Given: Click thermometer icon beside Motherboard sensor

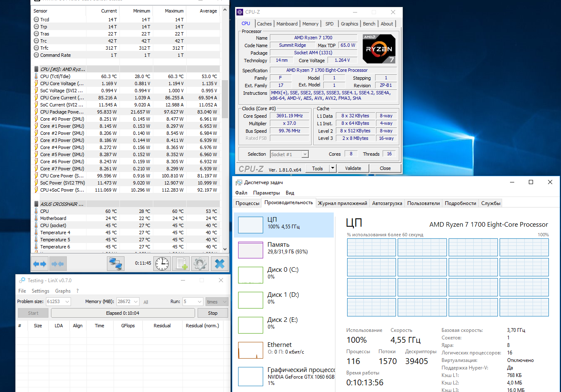Looking at the screenshot, I should click(x=36, y=218).
